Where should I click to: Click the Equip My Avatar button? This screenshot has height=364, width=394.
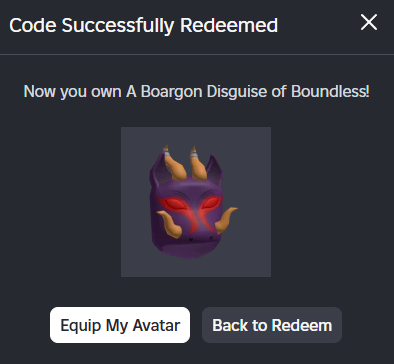coord(120,325)
